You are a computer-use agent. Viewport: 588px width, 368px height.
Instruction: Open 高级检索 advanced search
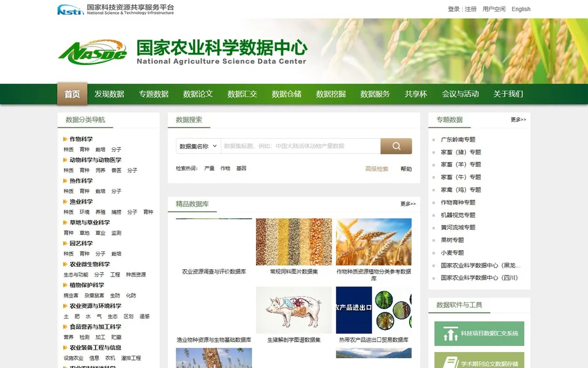377,169
